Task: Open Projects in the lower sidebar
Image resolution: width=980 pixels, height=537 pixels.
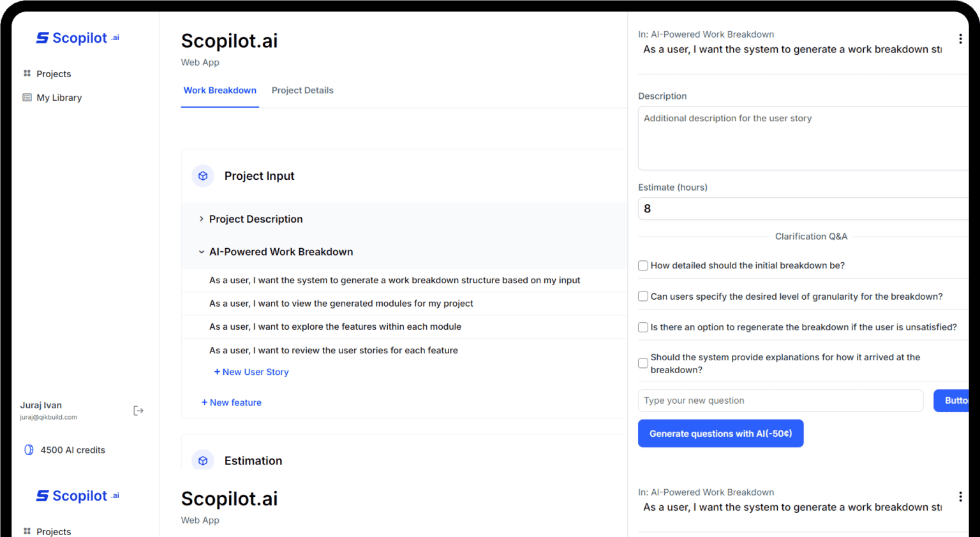Action: [54, 531]
